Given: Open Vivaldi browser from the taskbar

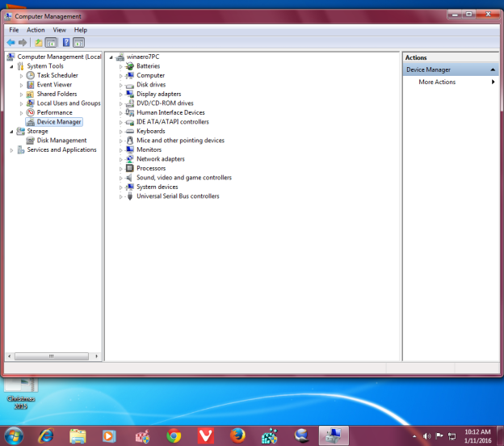Looking at the screenshot, I should click(x=206, y=436).
